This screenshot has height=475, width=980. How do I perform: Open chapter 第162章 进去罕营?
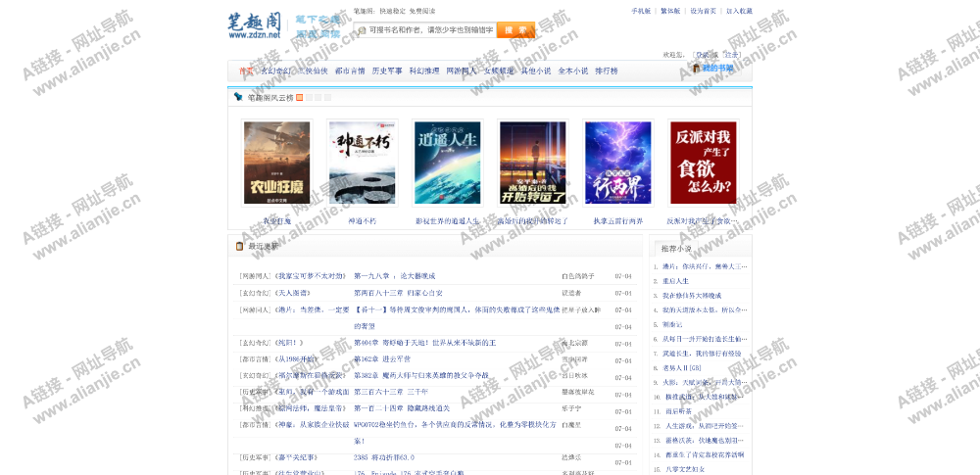(x=382, y=358)
